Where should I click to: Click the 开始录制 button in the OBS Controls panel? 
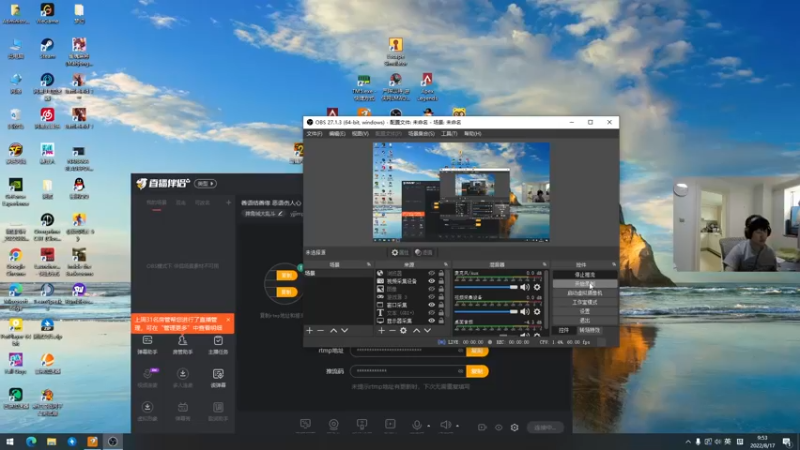(585, 284)
